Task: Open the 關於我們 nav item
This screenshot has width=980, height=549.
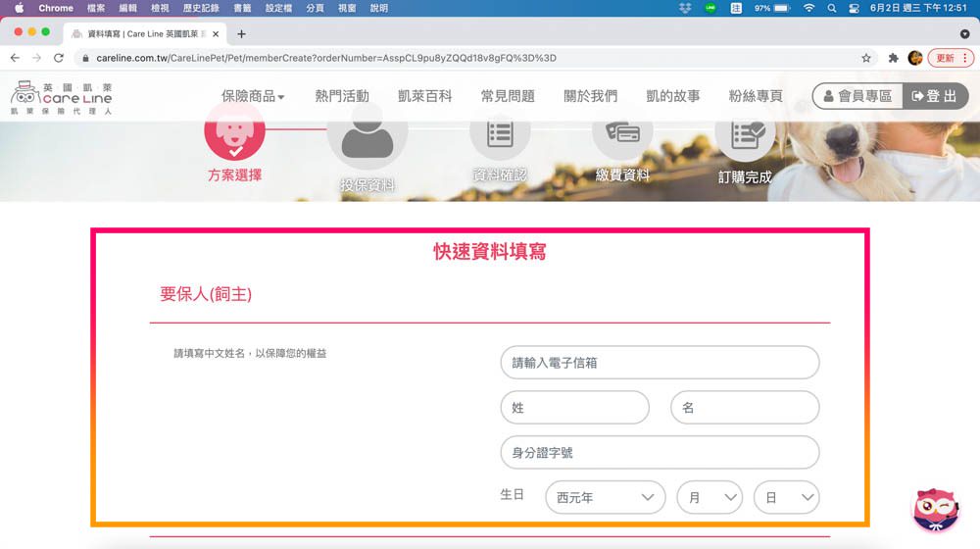Action: point(590,96)
